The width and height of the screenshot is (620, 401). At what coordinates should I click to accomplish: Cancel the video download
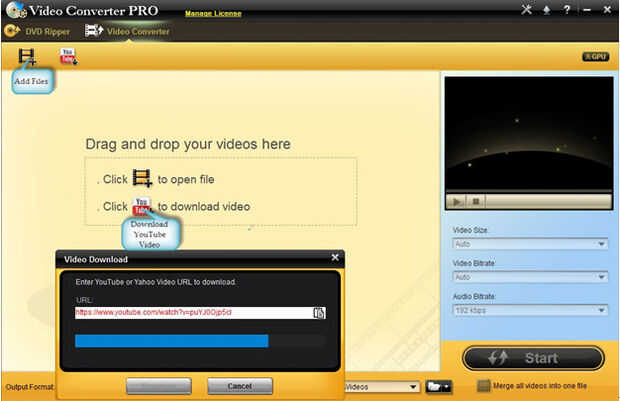click(x=240, y=386)
